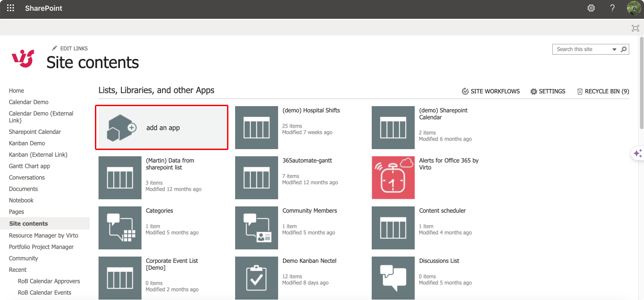Click the Virto site logo

pyautogui.click(x=23, y=58)
